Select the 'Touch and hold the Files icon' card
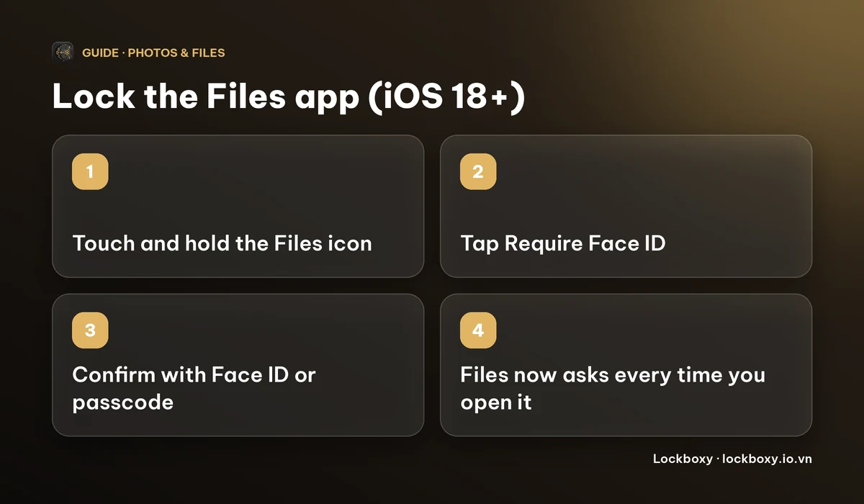864x504 pixels. coord(238,206)
